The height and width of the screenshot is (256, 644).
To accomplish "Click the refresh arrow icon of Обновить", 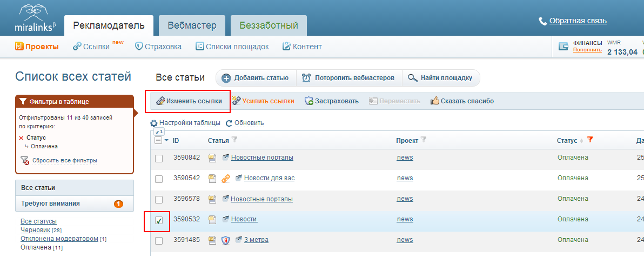I will tap(229, 123).
